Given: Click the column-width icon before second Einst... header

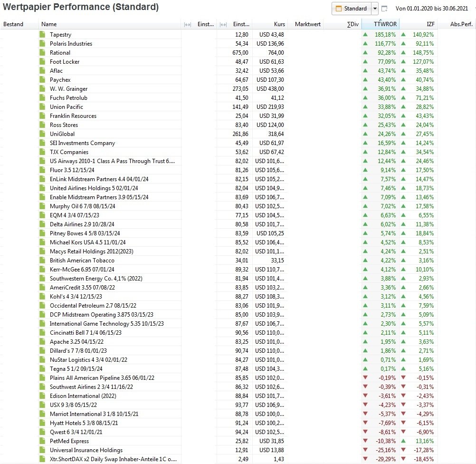Looking at the screenshot, I should 223,24.
